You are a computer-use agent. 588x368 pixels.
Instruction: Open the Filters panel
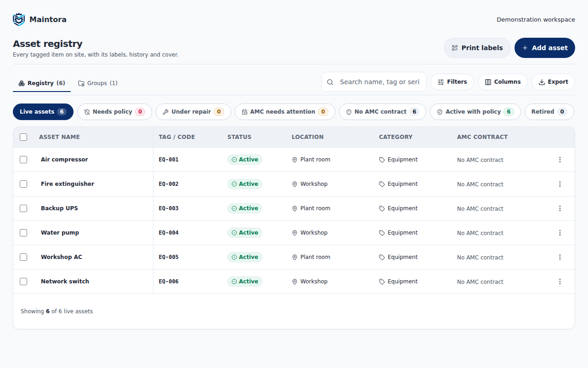pos(452,82)
